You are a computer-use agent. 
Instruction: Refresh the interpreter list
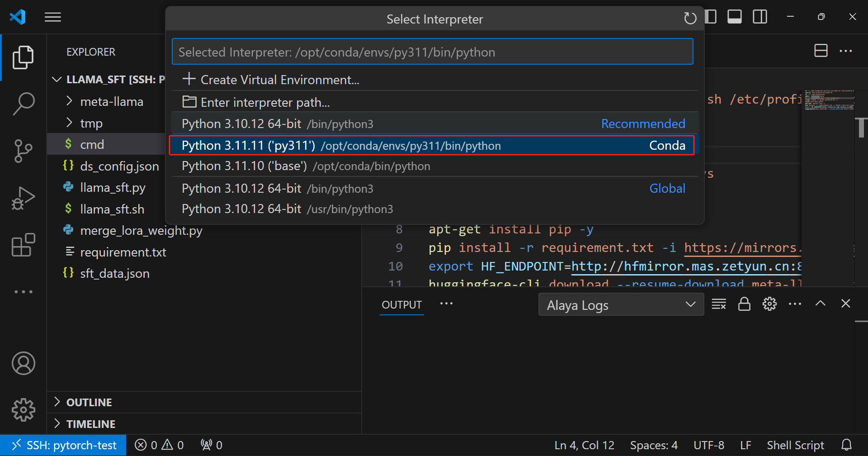point(690,19)
